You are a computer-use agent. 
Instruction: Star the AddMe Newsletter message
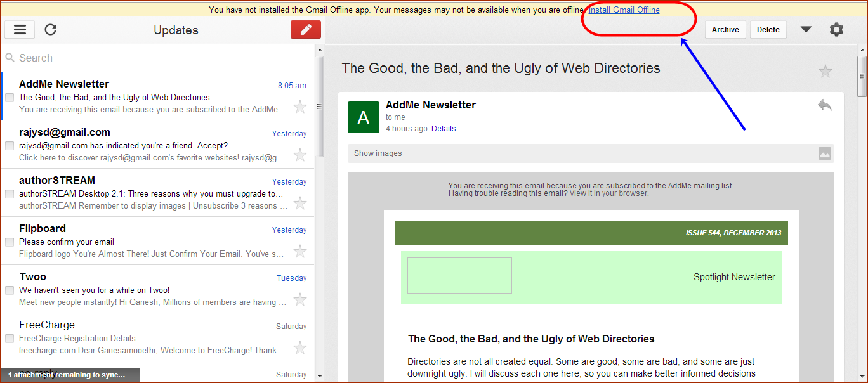300,107
